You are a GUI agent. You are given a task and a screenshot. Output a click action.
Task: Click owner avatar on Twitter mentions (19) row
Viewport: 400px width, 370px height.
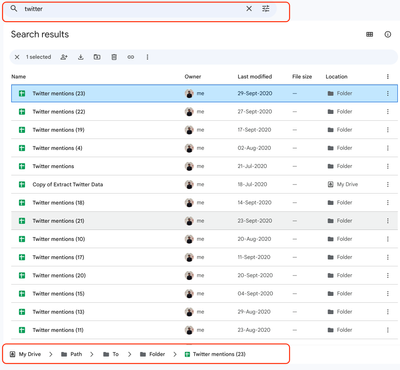(x=189, y=130)
